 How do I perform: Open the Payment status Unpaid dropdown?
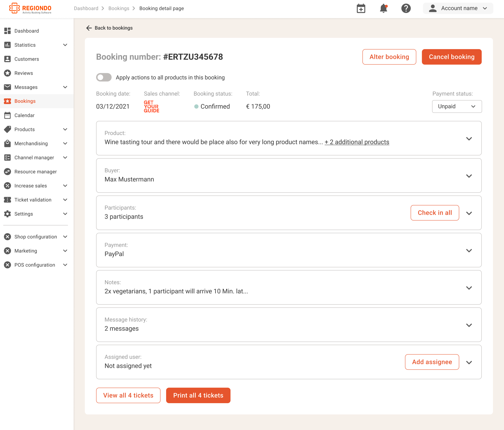457,106
